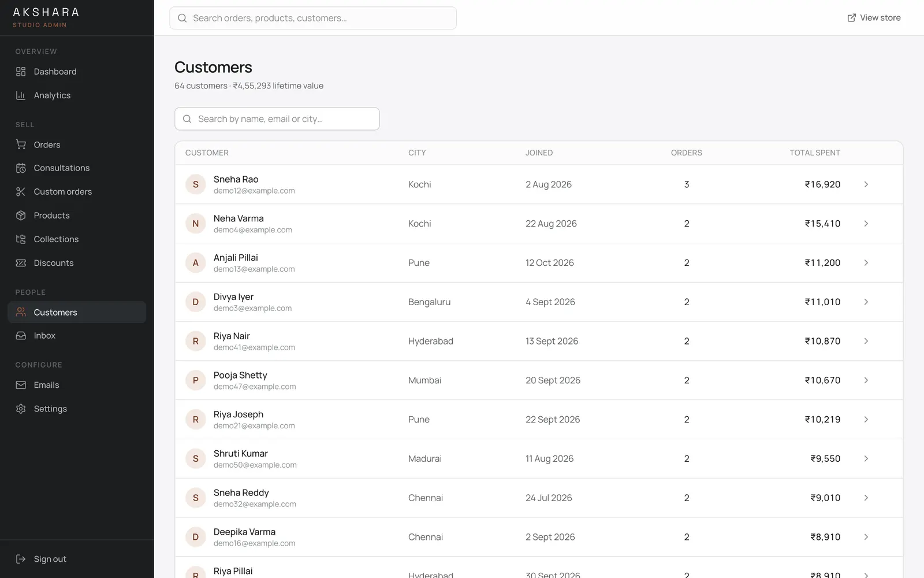This screenshot has width=924, height=578.
Task: Open Orders section in sidebar
Action: click(77, 144)
